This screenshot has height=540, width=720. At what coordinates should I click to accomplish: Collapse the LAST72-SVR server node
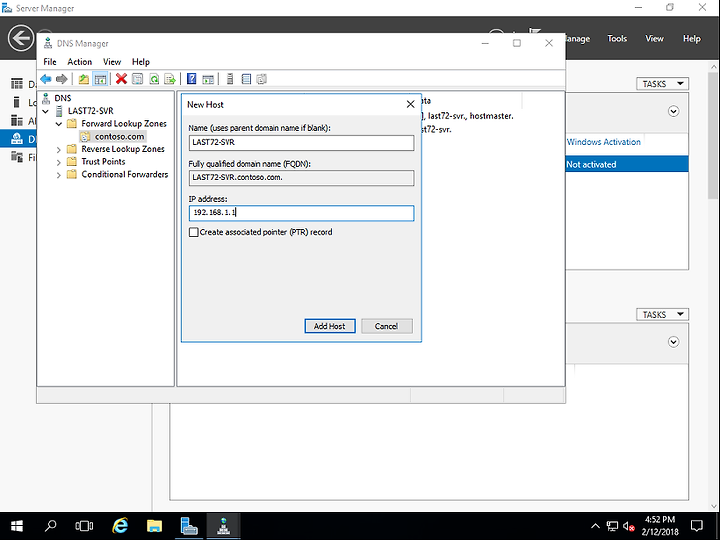click(x=45, y=111)
